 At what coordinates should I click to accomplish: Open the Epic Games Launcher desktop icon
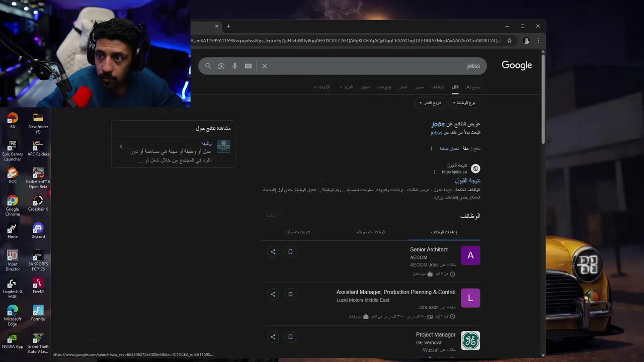point(13,150)
